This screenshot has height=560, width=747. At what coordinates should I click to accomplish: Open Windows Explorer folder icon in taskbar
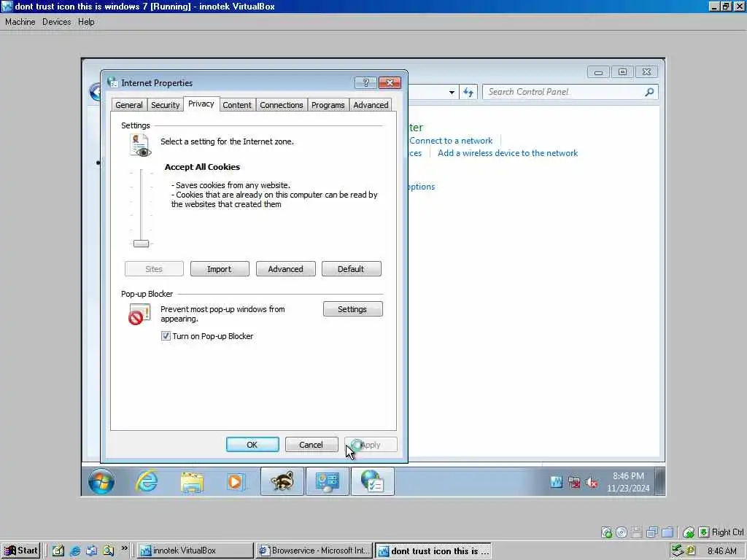pyautogui.click(x=192, y=482)
